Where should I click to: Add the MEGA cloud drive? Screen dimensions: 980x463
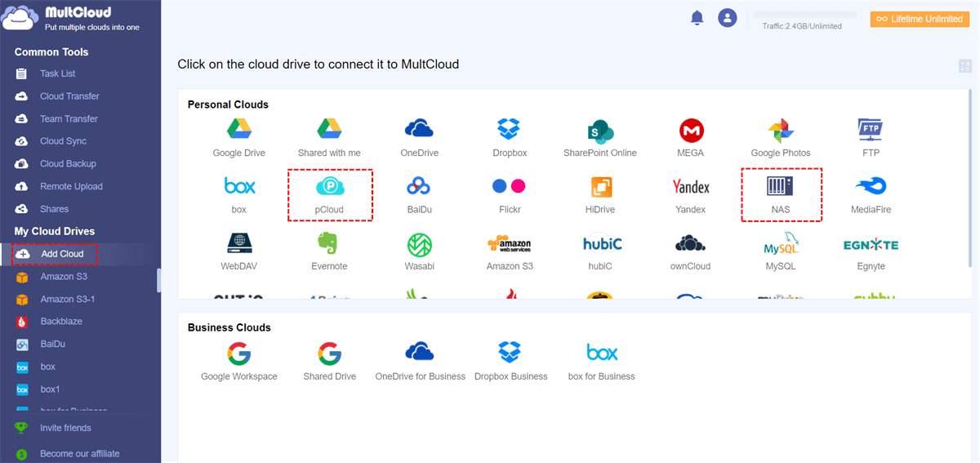691,137
